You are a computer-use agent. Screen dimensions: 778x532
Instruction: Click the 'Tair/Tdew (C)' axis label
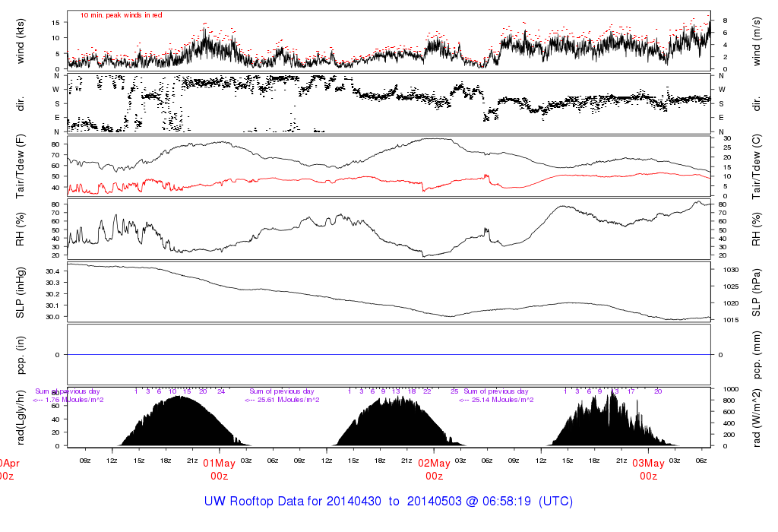(756, 166)
